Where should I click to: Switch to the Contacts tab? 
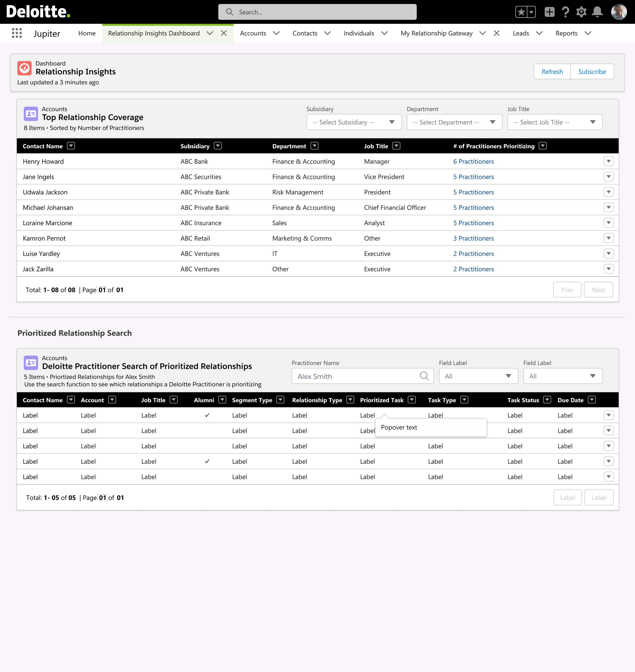[305, 33]
